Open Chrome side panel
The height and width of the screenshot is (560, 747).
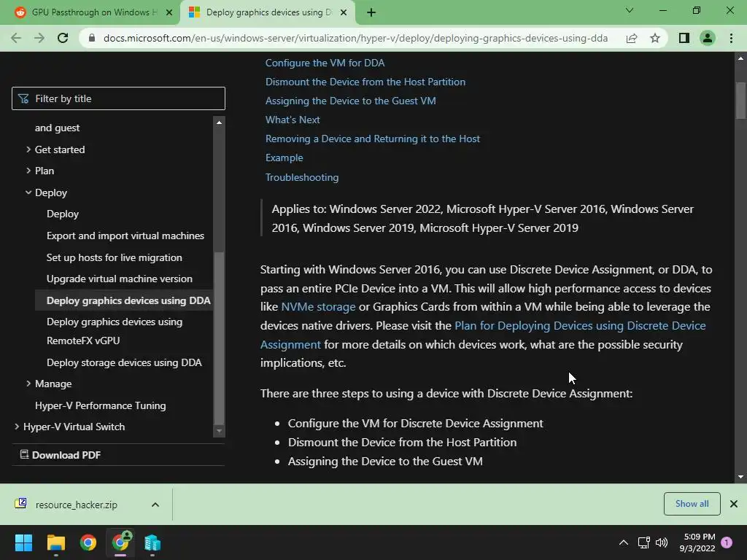click(x=684, y=38)
